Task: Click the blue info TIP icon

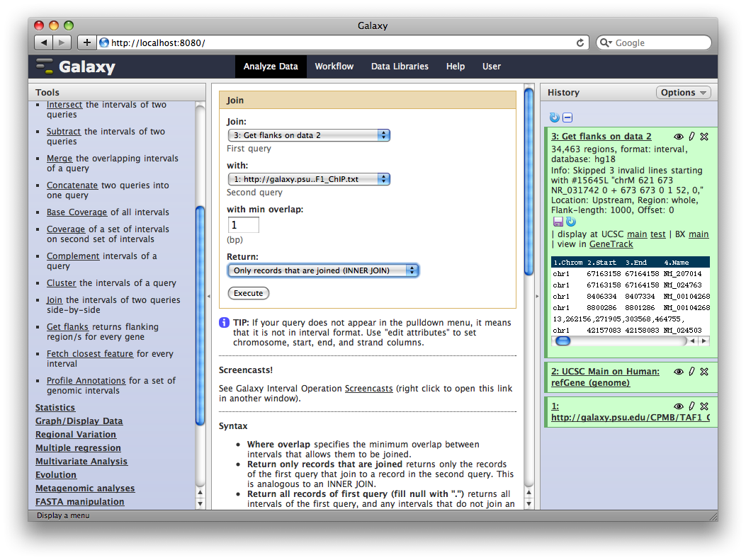Action: pos(224,322)
